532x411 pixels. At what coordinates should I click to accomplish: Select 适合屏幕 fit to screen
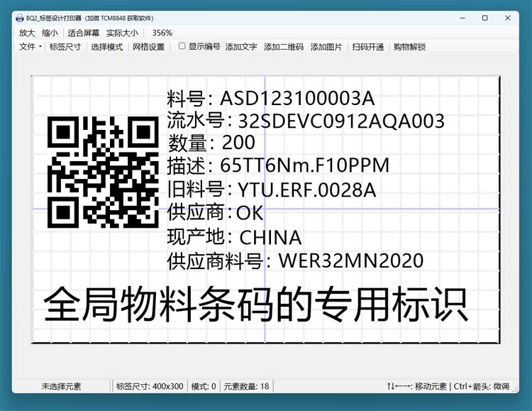coord(84,33)
